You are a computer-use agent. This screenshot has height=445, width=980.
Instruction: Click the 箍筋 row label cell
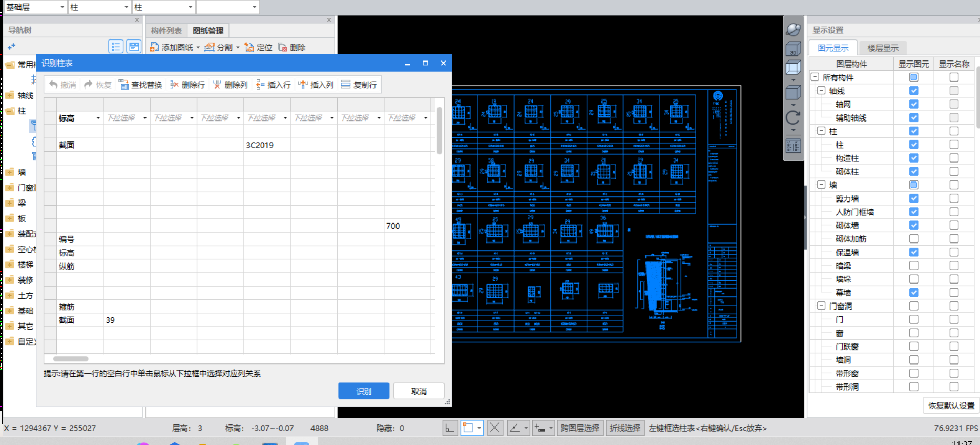pos(80,307)
